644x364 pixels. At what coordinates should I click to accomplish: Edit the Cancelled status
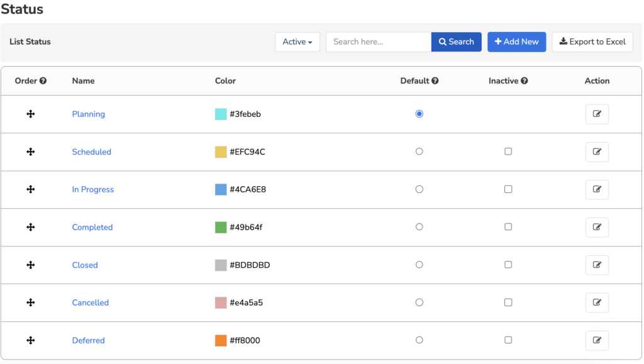(x=597, y=302)
